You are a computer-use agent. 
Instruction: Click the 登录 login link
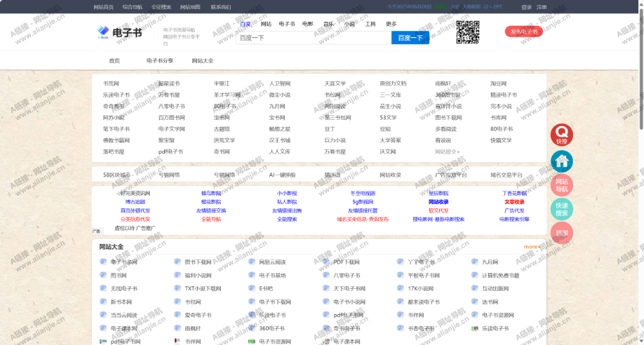click(x=527, y=7)
